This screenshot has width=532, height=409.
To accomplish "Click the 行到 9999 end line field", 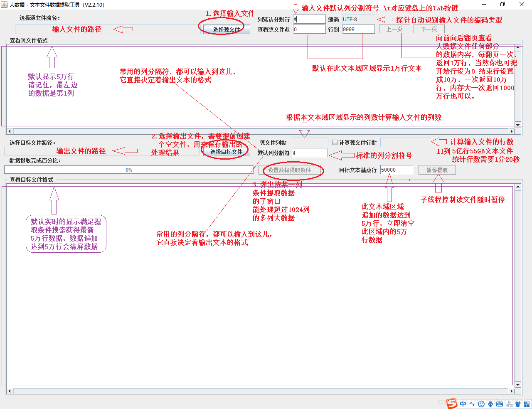I will 358,29.
